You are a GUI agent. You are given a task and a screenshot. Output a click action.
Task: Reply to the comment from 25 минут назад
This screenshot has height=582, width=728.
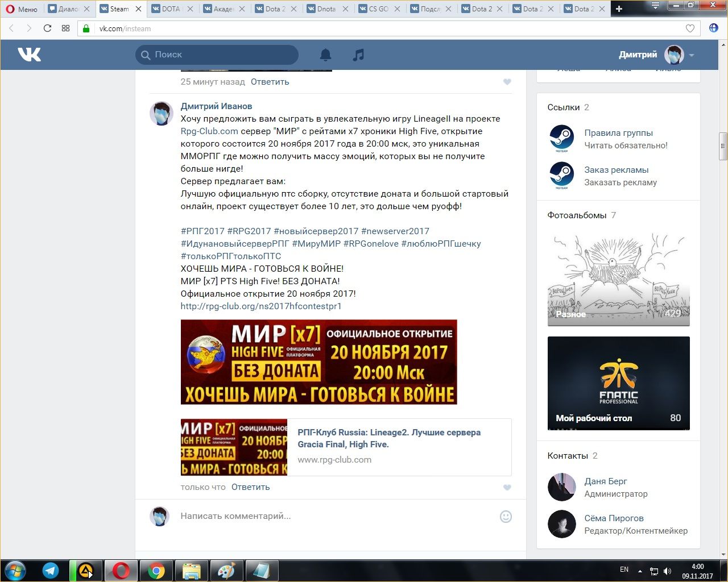[270, 82]
